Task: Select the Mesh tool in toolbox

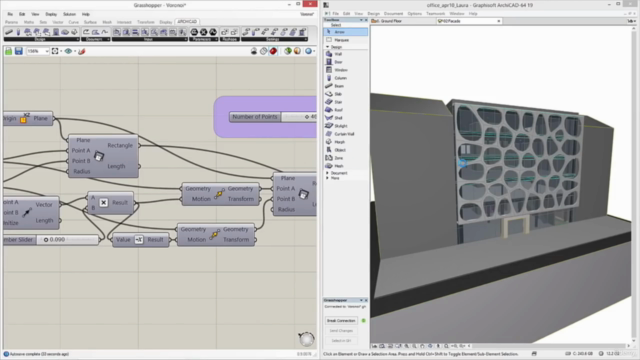Action: click(345, 166)
